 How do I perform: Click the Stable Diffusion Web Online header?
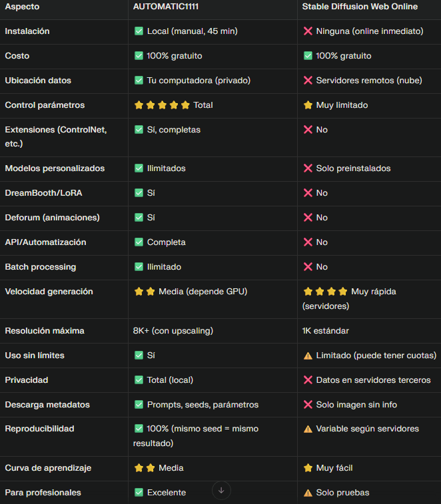[360, 7]
